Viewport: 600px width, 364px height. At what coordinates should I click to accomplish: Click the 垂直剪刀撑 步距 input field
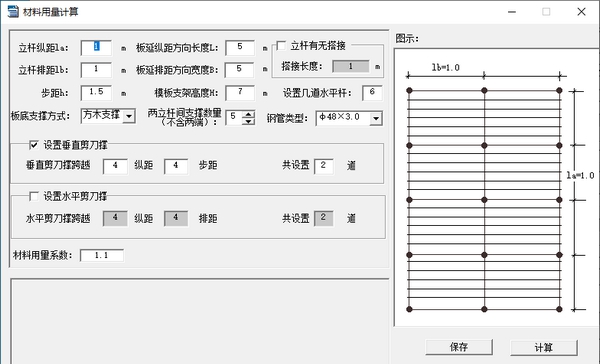pyautogui.click(x=176, y=166)
